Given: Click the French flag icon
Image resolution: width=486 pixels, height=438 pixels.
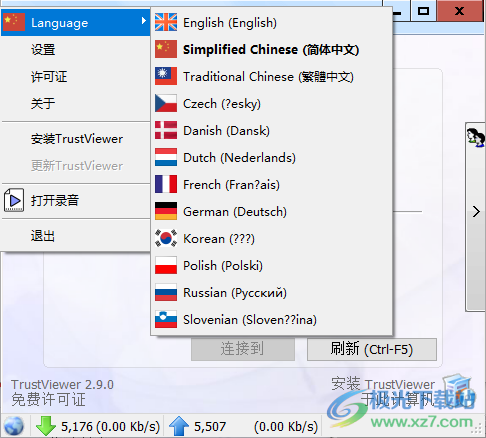Looking at the screenshot, I should [166, 185].
